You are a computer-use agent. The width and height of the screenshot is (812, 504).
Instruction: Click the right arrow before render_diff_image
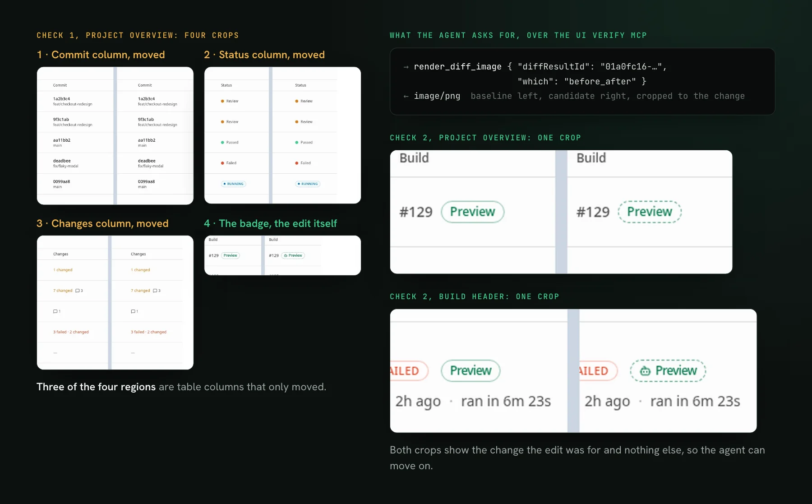pyautogui.click(x=406, y=67)
